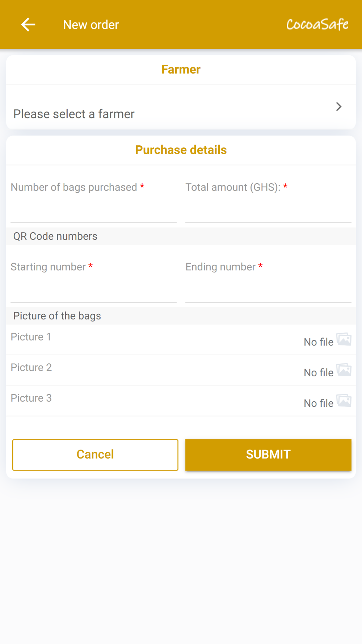Select the Picture 2 row label

coord(31,368)
